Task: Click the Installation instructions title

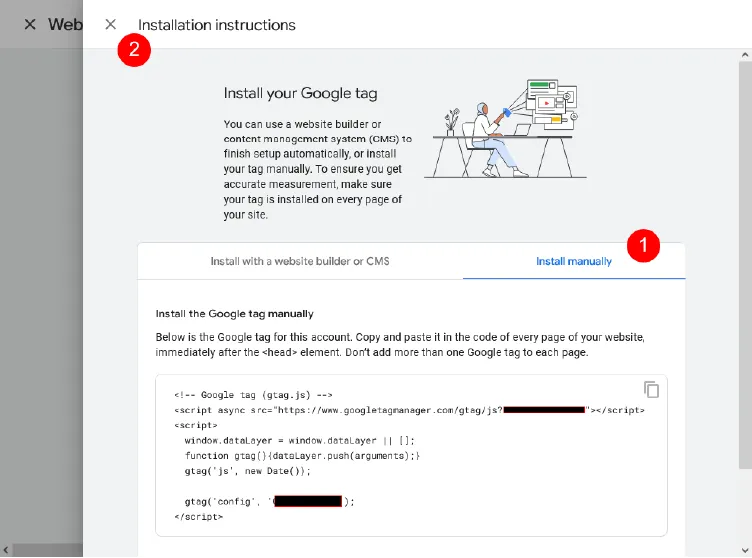Action: [217, 25]
